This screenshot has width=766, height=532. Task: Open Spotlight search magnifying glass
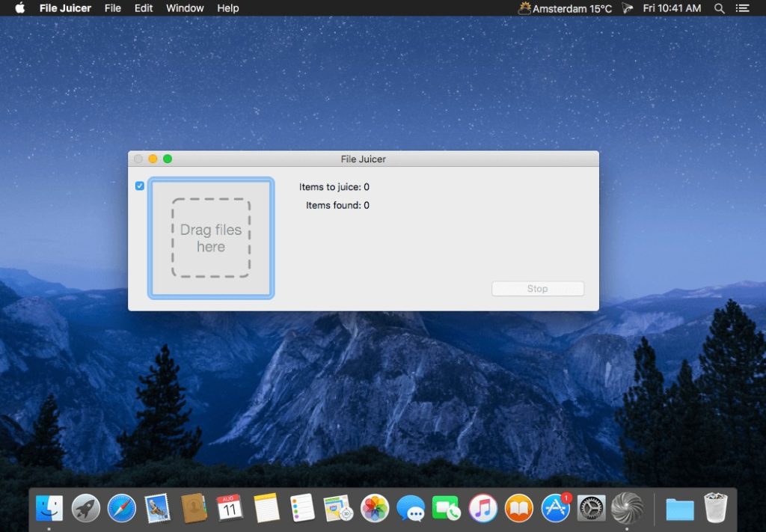[x=720, y=8]
